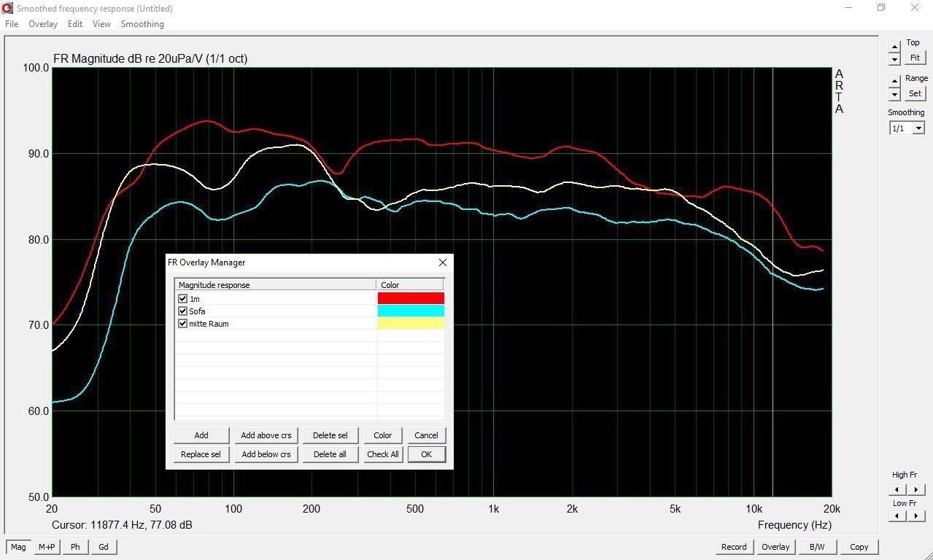Click the Top up arrow stepper

click(x=894, y=47)
